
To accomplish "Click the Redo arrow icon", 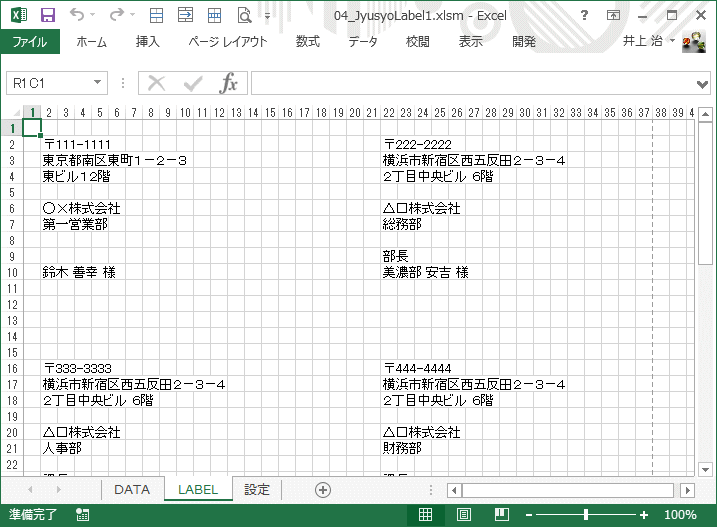I will click(x=116, y=15).
